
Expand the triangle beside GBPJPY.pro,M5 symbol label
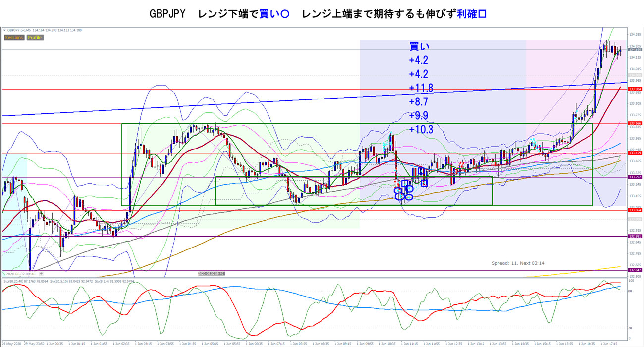tap(4, 30)
